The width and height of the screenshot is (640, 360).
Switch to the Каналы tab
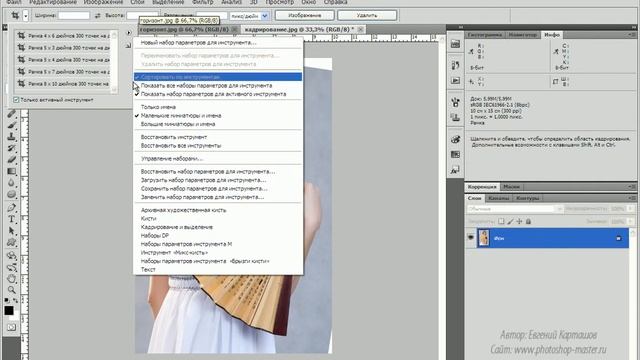(499, 198)
